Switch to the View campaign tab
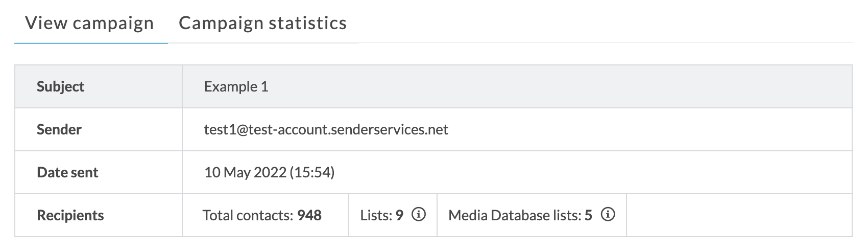Screen dimensions: 868x252 (89, 24)
